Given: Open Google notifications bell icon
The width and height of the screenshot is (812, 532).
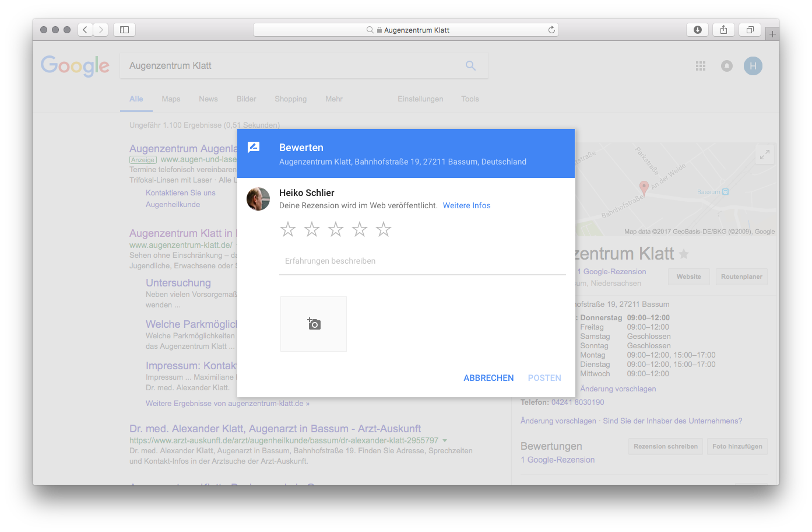Looking at the screenshot, I should [x=727, y=66].
